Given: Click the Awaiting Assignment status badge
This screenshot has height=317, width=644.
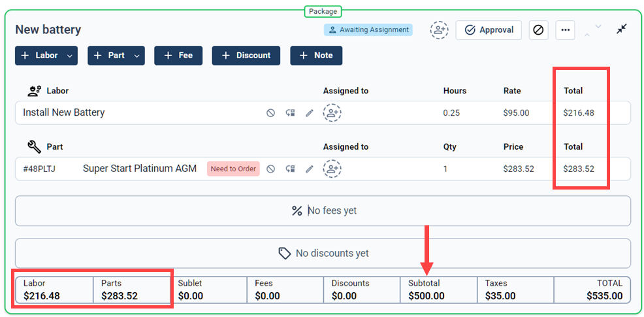Looking at the screenshot, I should [368, 30].
